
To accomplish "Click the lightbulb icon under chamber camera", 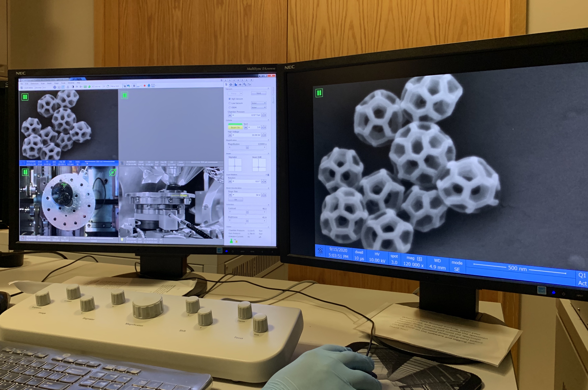I will pyautogui.click(x=122, y=240).
